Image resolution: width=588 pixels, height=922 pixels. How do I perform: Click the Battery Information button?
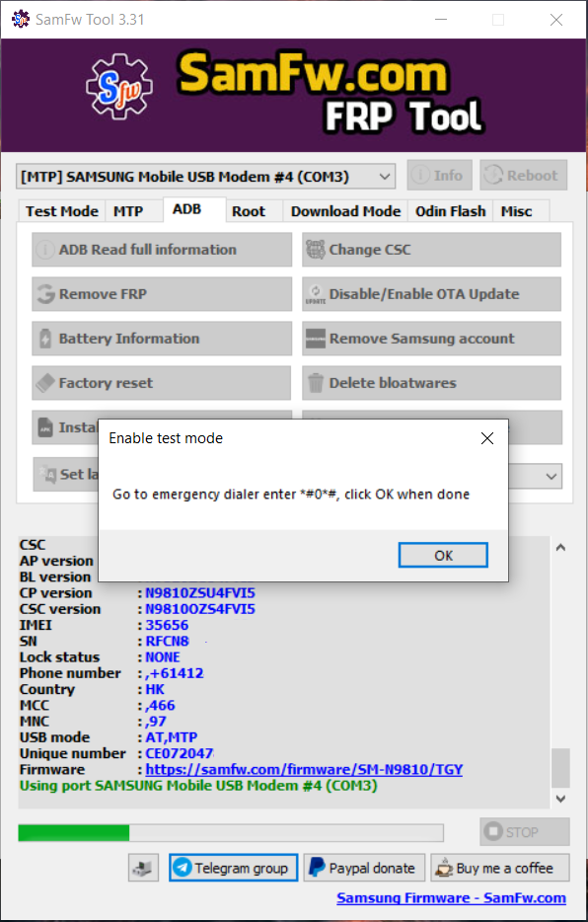click(x=162, y=339)
